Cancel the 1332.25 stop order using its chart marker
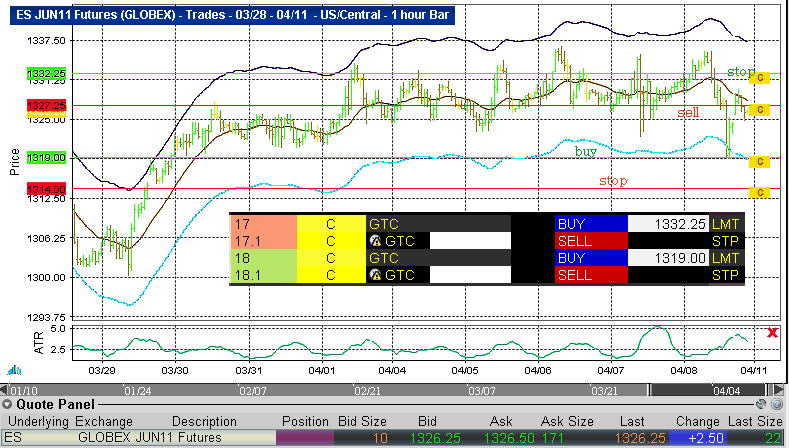Viewport: 789px width, 448px height. [759, 78]
